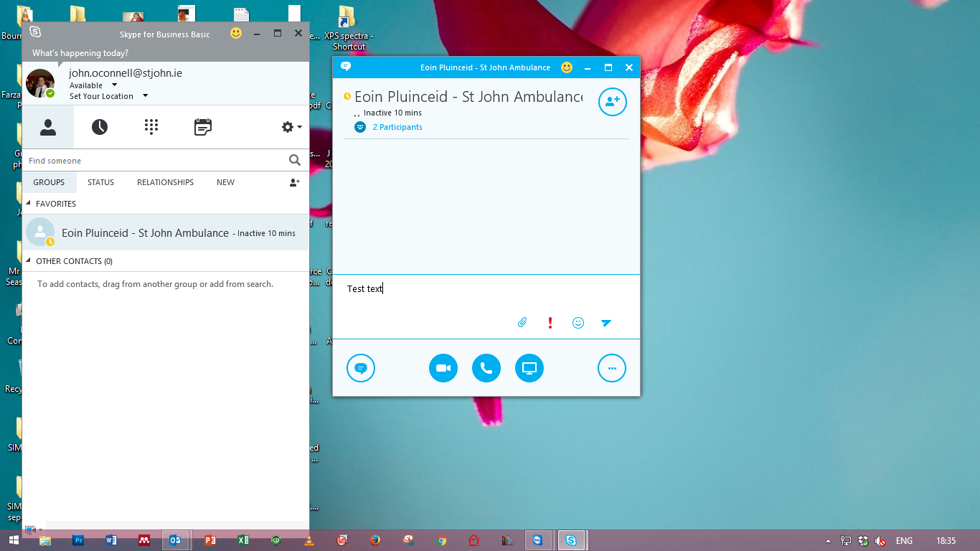Click the participants icon beside 2 Participants

(360, 127)
